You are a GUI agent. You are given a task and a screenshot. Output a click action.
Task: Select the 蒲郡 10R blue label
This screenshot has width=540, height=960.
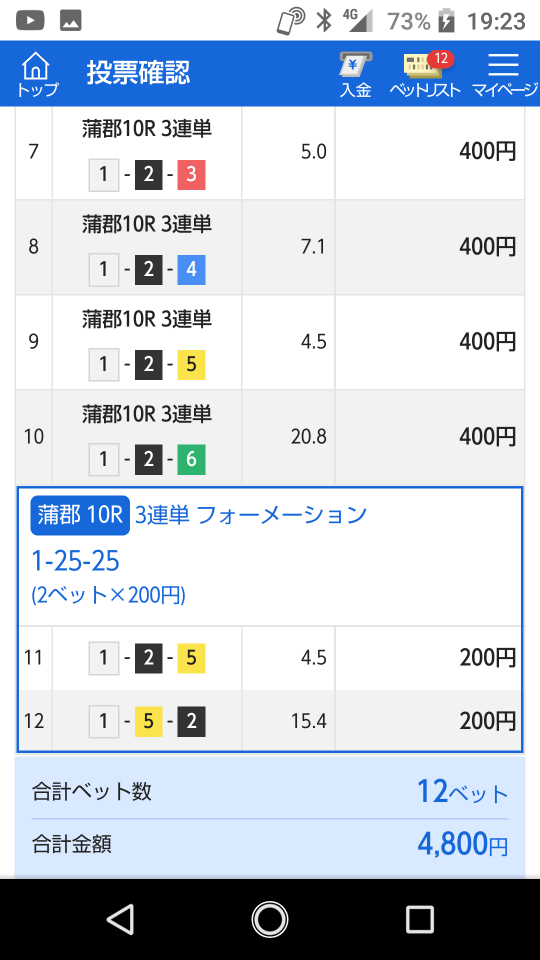click(80, 516)
